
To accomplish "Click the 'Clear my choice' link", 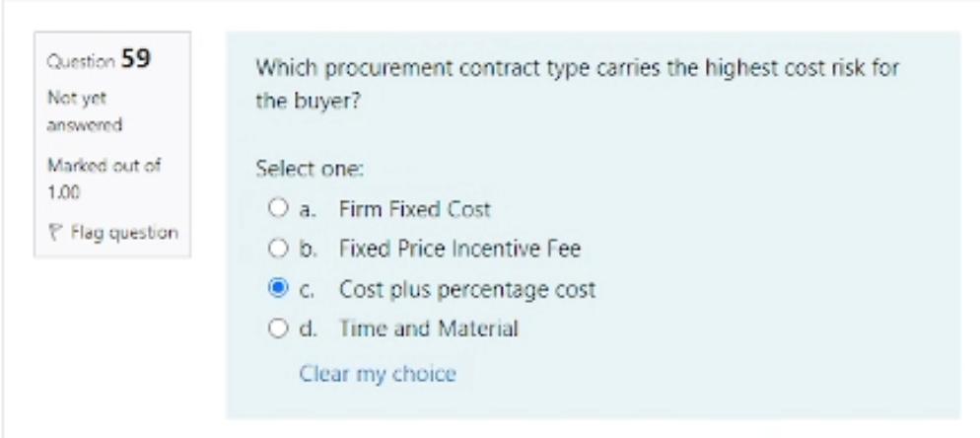I will [378, 374].
